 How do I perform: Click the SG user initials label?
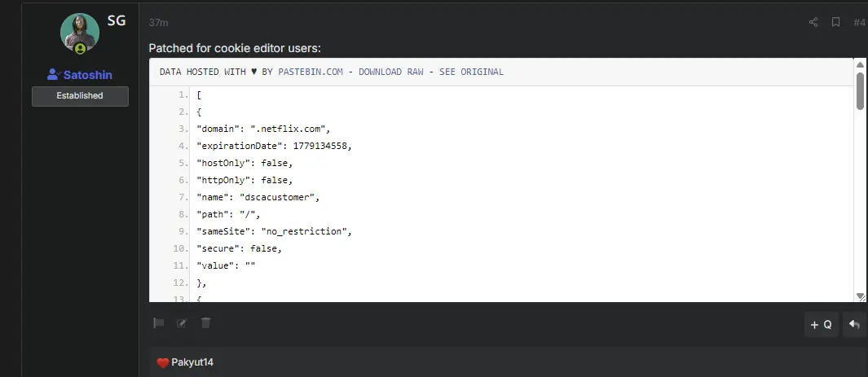pyautogui.click(x=117, y=21)
